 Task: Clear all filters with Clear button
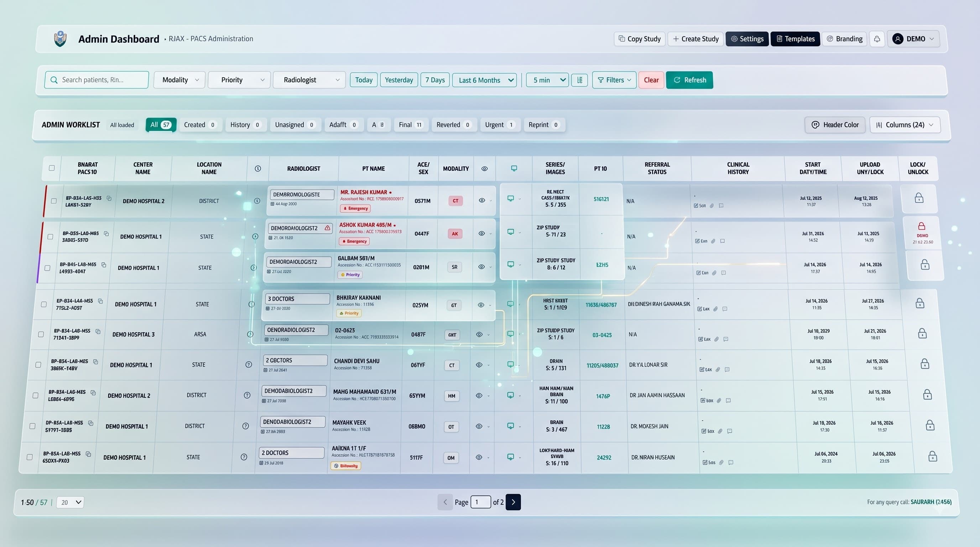651,80
